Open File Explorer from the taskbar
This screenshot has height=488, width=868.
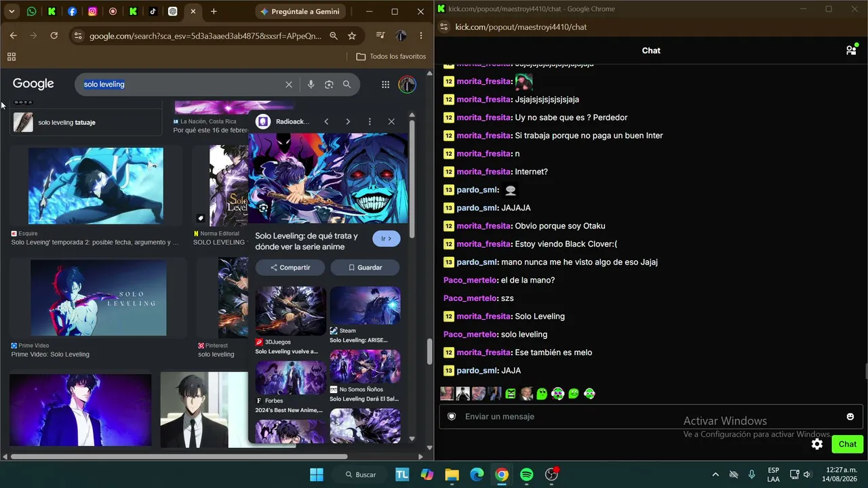[x=452, y=474]
